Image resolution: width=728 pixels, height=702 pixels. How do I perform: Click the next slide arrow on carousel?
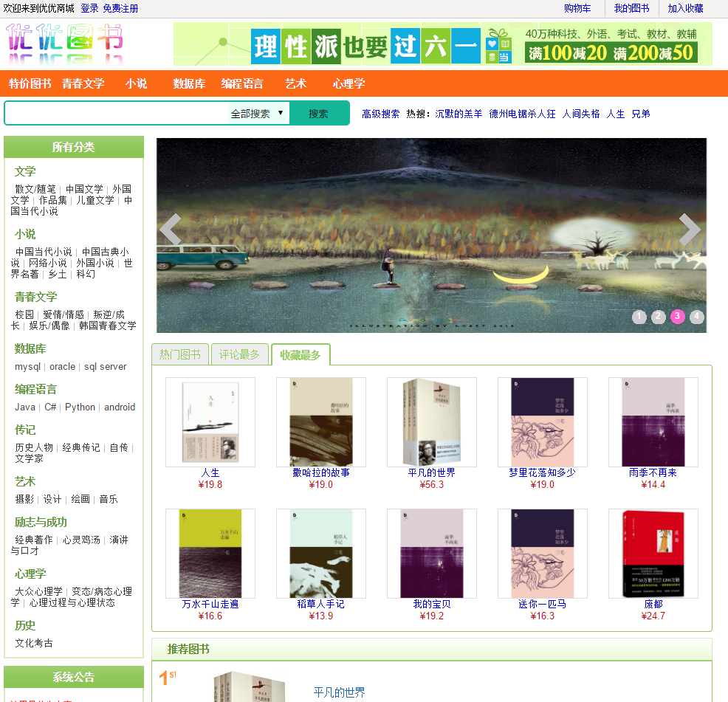tap(690, 229)
